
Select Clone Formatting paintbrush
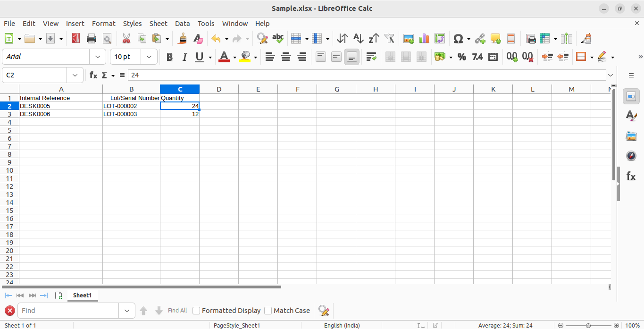point(182,39)
